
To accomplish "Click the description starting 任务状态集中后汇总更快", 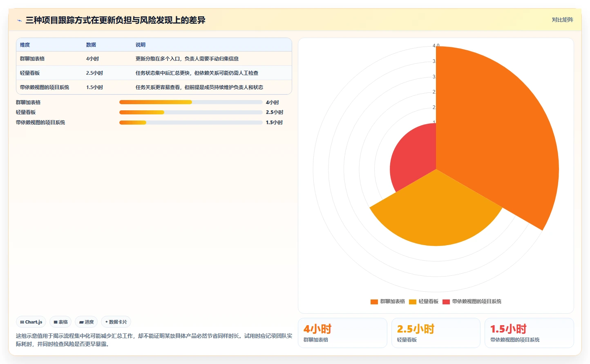I will pos(197,73).
